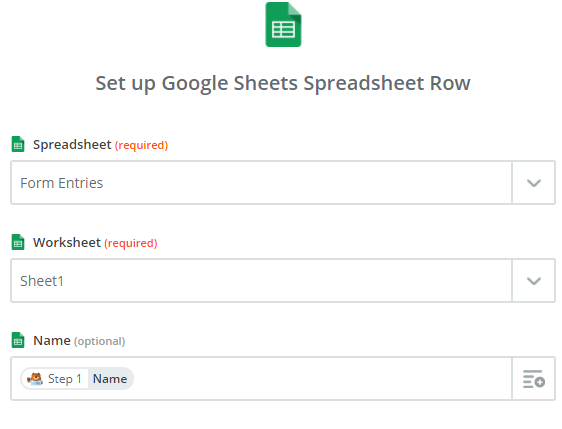Click the WPForms mascot icon in pill

35,378
